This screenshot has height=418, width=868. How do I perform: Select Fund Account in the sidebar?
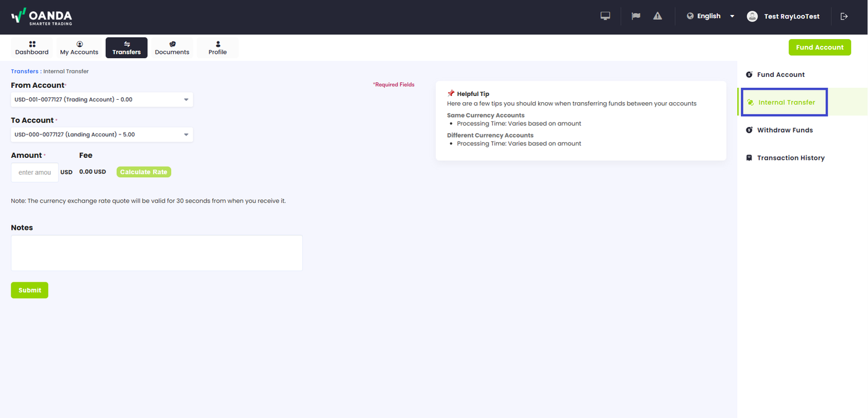coord(781,74)
